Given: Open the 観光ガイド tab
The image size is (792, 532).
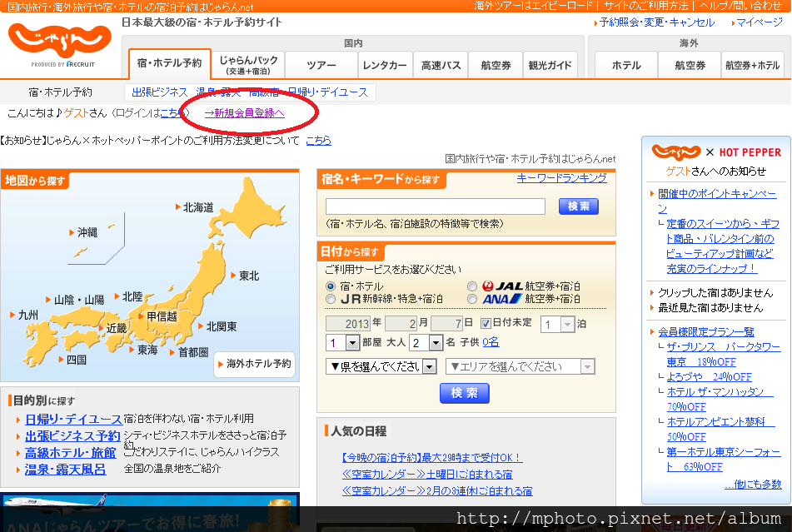Looking at the screenshot, I should click(x=550, y=65).
